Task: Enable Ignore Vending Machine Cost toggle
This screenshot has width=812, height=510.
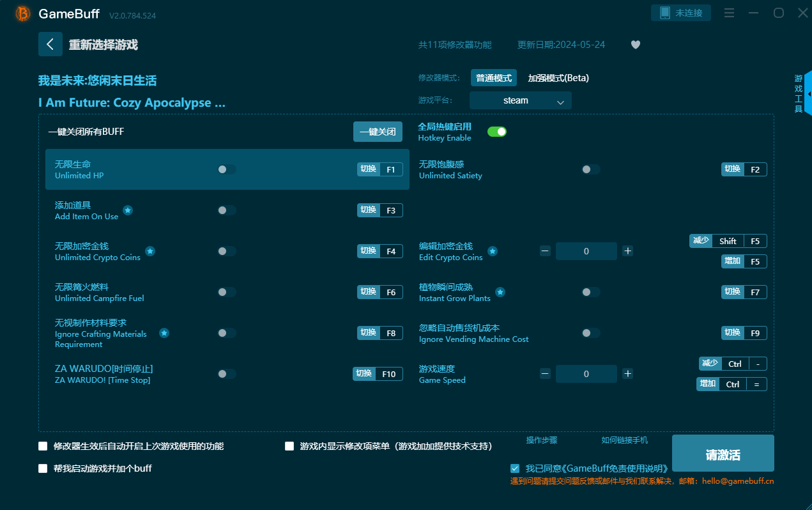Action: [591, 333]
